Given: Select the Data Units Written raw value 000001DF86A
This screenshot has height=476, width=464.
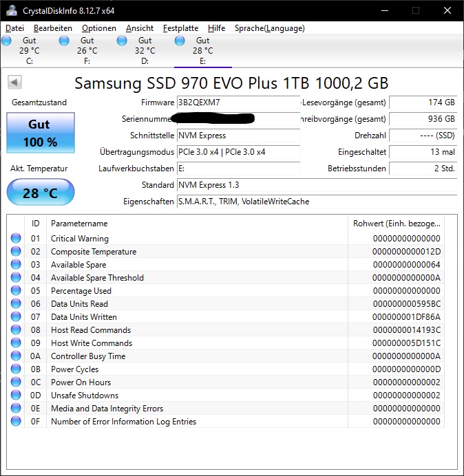Looking at the screenshot, I should pyautogui.click(x=406, y=317).
